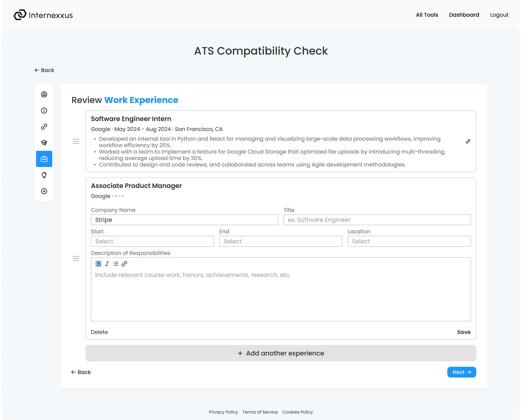
Task: Open the End date select dropdown
Action: pyautogui.click(x=281, y=241)
